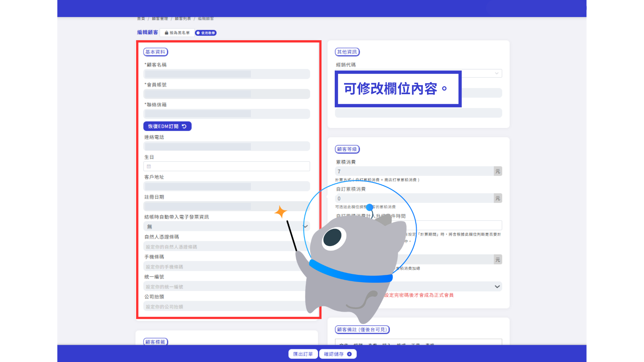This screenshot has height=362, width=644.
Task: Click the 顧客管理 breadcrumb link
Action: 160,19
